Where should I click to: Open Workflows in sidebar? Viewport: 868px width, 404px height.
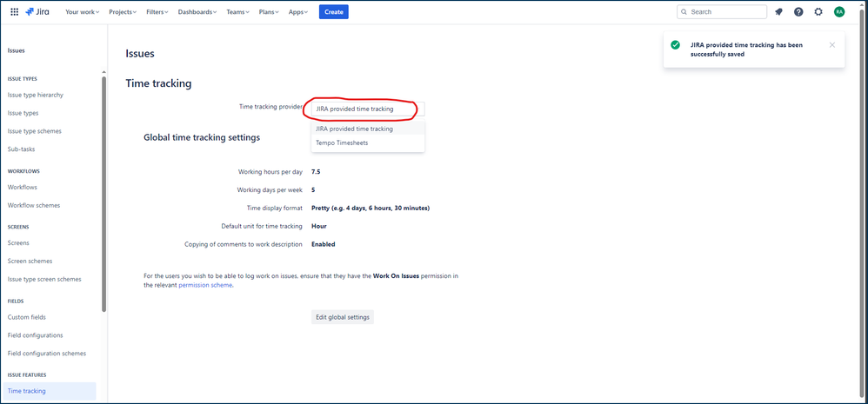[23, 188]
